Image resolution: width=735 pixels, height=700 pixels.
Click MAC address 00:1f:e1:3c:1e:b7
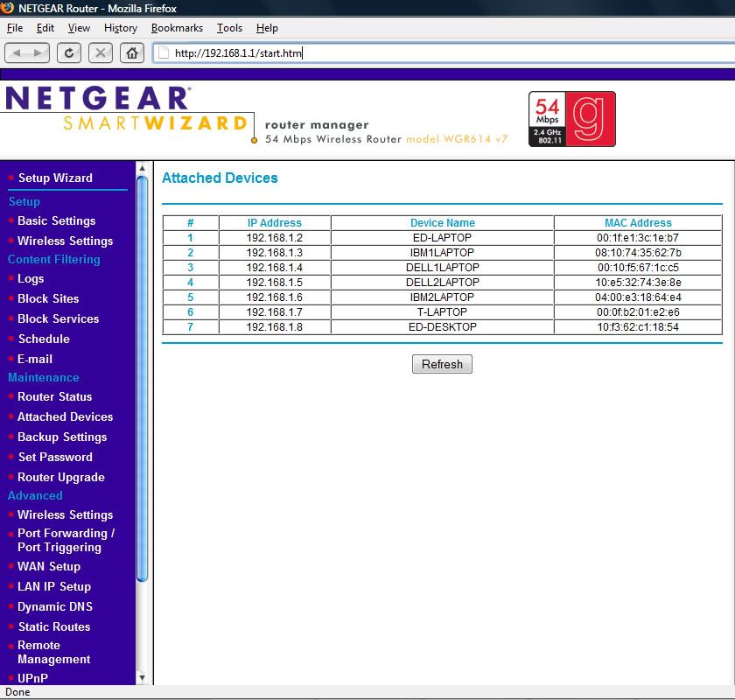[638, 238]
